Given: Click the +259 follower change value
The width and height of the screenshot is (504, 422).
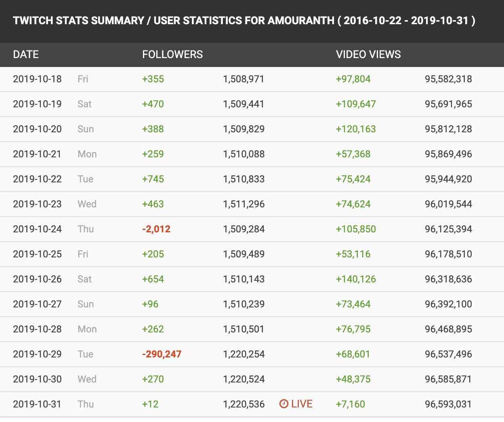Looking at the screenshot, I should [x=153, y=154].
